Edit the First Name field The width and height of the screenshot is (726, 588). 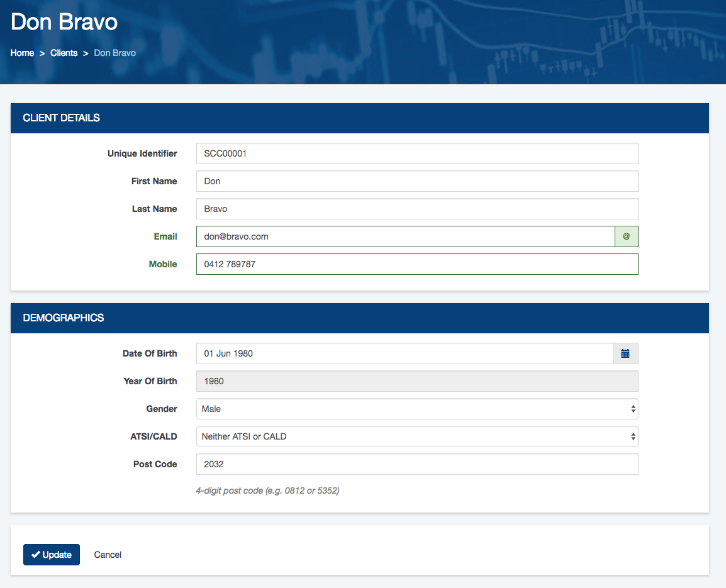click(417, 181)
